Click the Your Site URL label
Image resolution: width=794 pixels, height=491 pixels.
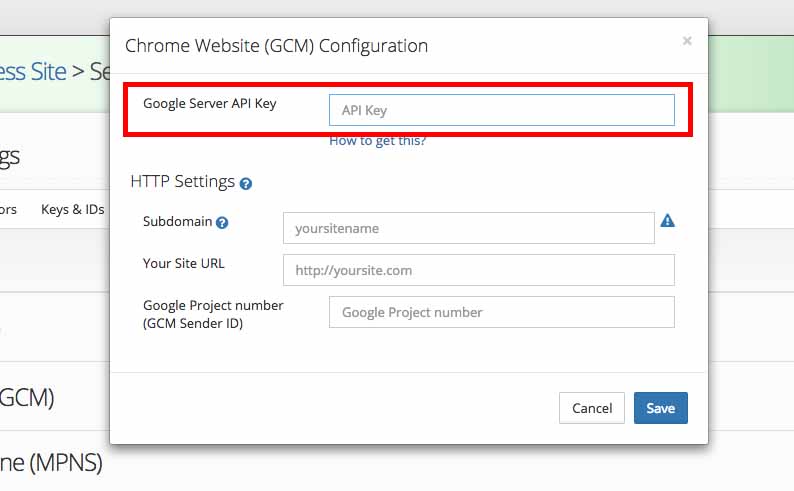tap(183, 264)
